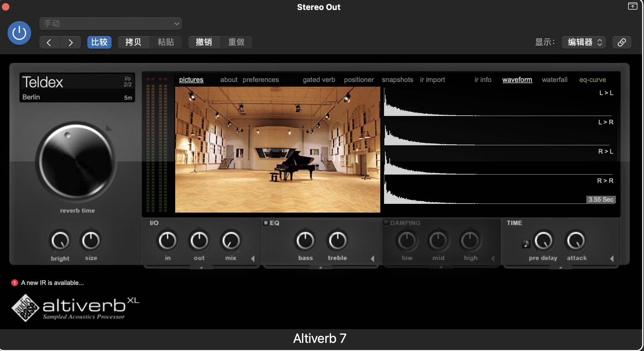
Task: Click the mix knob
Action: point(231,241)
